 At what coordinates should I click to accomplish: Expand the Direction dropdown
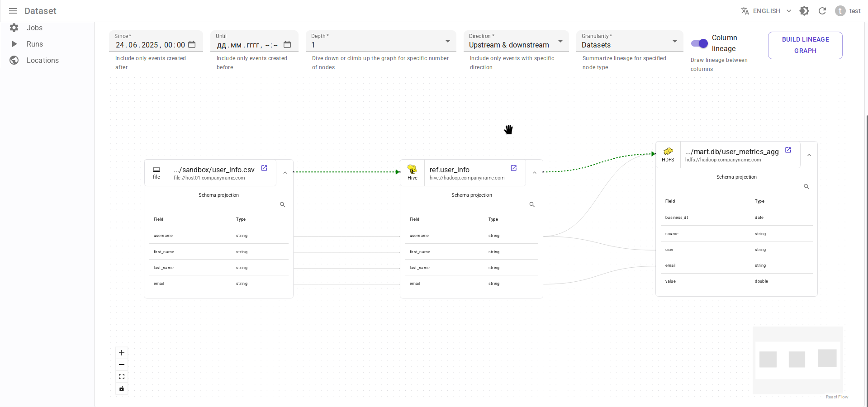(x=516, y=42)
